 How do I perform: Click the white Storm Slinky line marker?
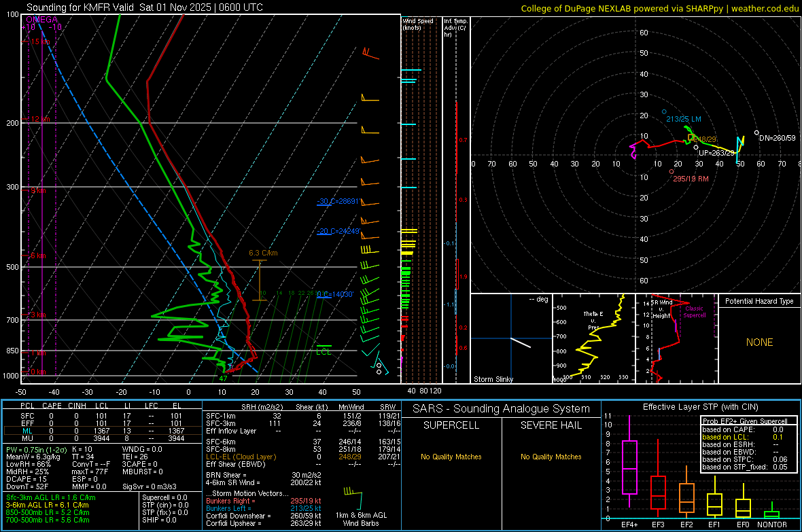point(521,342)
